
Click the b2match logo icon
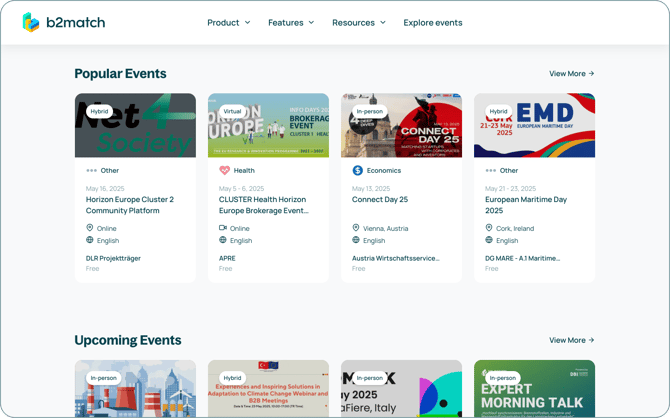click(x=31, y=22)
